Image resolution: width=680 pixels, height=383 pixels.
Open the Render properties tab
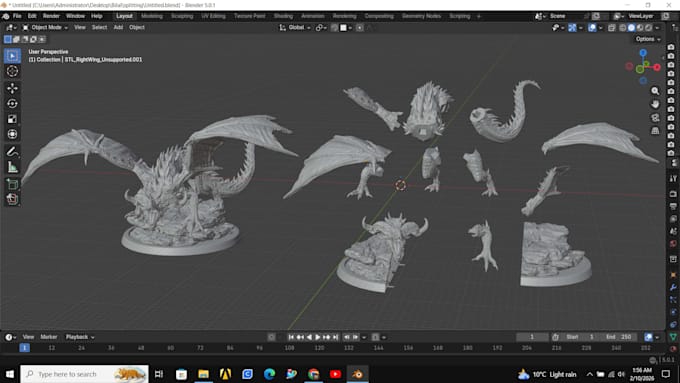[673, 193]
